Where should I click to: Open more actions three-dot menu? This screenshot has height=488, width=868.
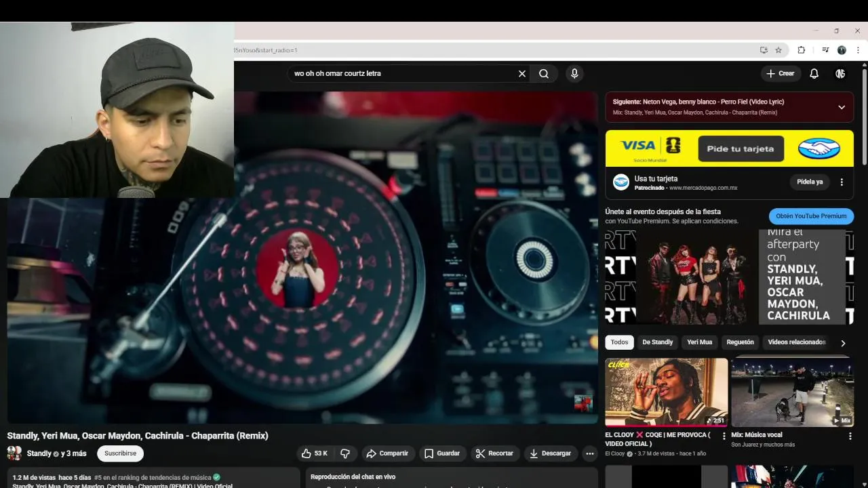[590, 453]
